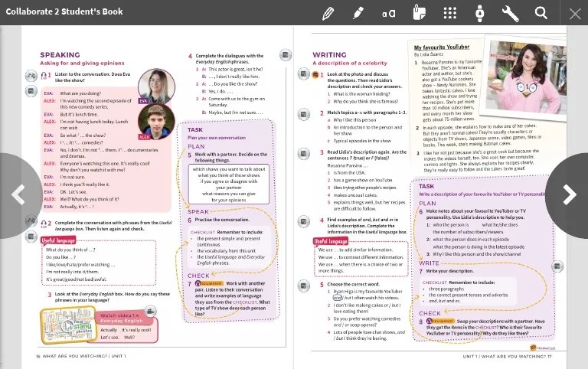Open the page thumbnails grid
588x369 pixels.
click(x=449, y=13)
